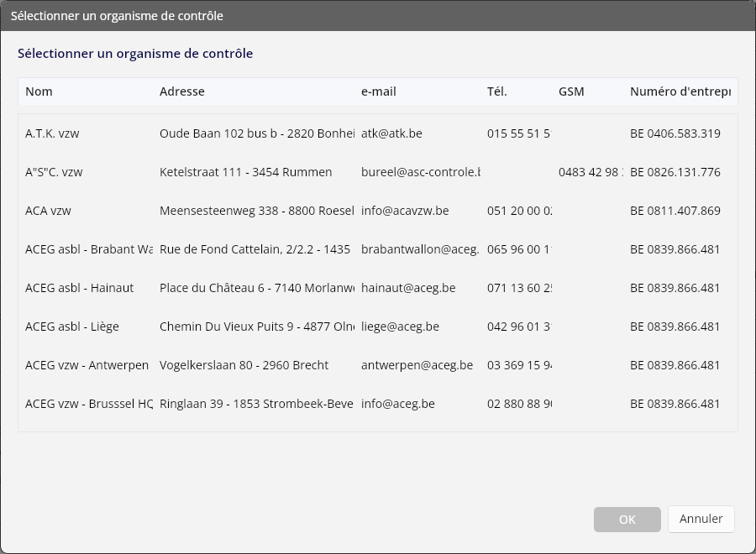This screenshot has width=756, height=554.
Task: Pick the ACEG asbl - Hainaut row
Action: [x=377, y=288]
